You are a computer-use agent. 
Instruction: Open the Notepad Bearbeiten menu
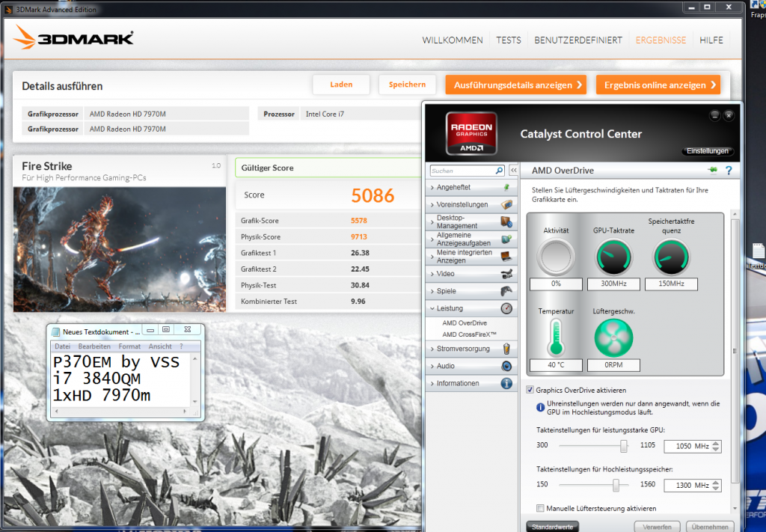pos(94,346)
